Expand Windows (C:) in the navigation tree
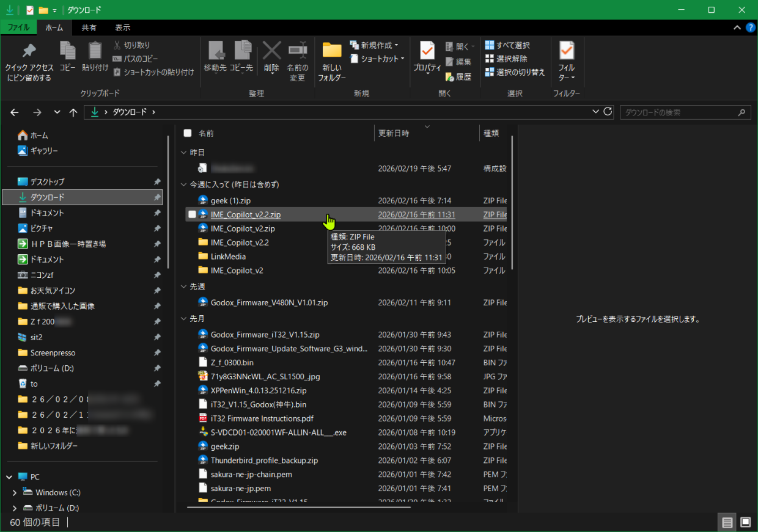Screen dimensions: 758x532 coord(15,492)
